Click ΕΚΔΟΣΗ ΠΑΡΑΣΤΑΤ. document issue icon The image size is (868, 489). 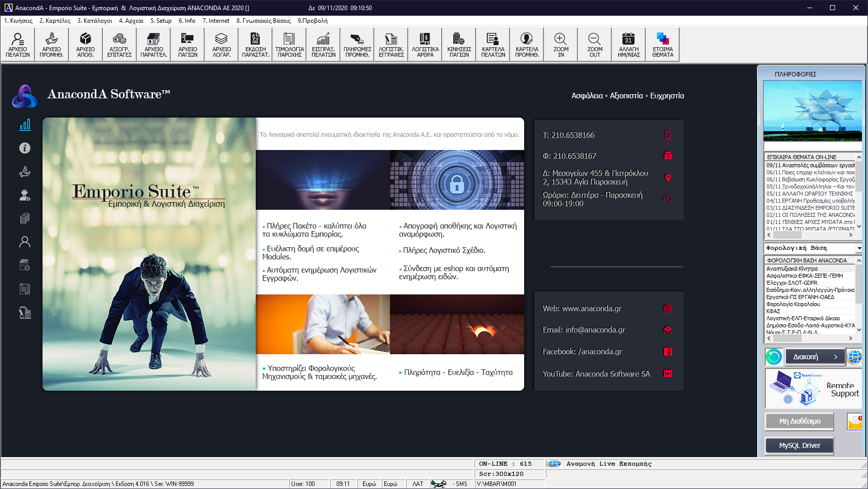[x=255, y=45]
